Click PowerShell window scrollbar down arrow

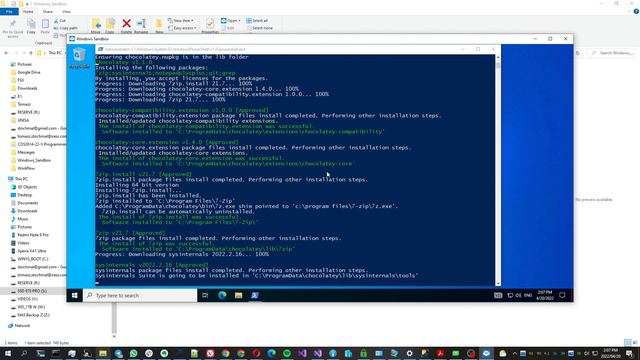498,283
